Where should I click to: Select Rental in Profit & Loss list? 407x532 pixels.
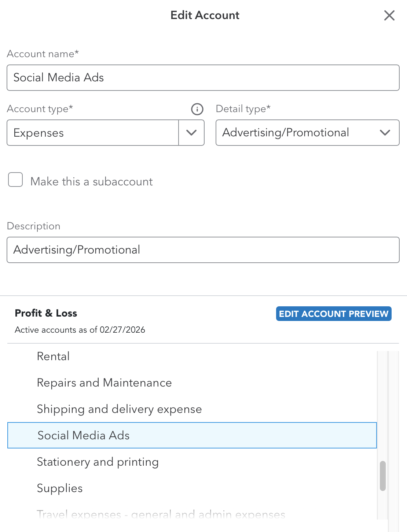tap(54, 356)
